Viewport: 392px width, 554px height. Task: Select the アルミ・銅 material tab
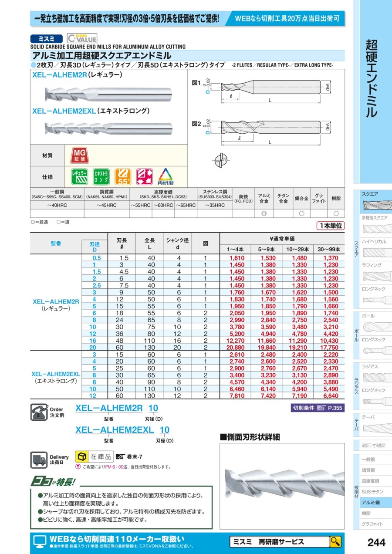coord(375,503)
